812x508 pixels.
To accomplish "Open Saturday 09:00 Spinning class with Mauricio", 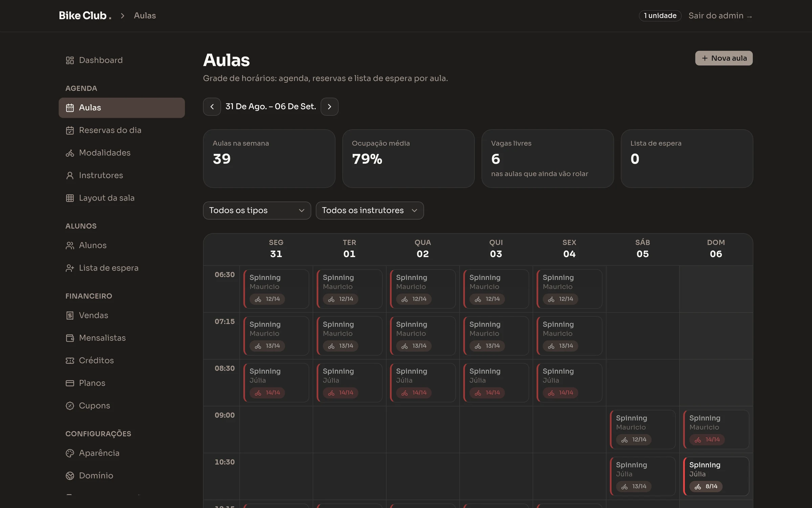I will (642, 429).
